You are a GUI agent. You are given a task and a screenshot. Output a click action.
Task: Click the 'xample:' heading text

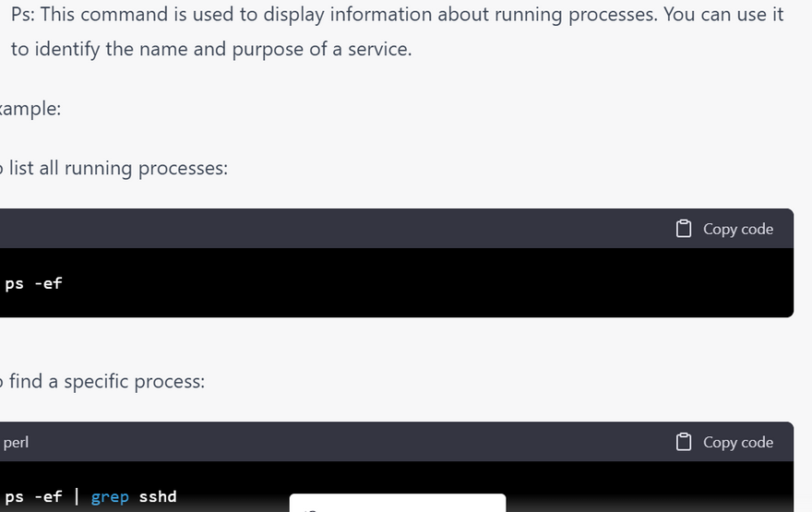[30, 108]
